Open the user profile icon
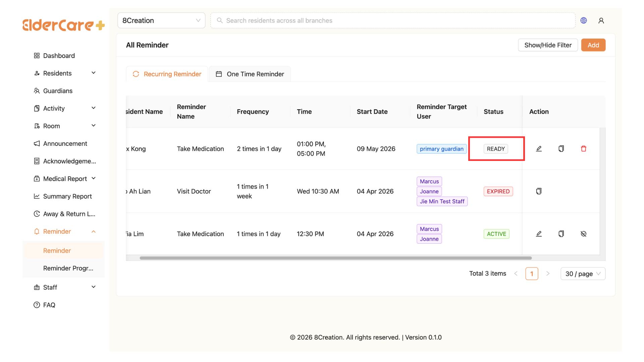The height and width of the screenshot is (362, 644). tap(601, 20)
